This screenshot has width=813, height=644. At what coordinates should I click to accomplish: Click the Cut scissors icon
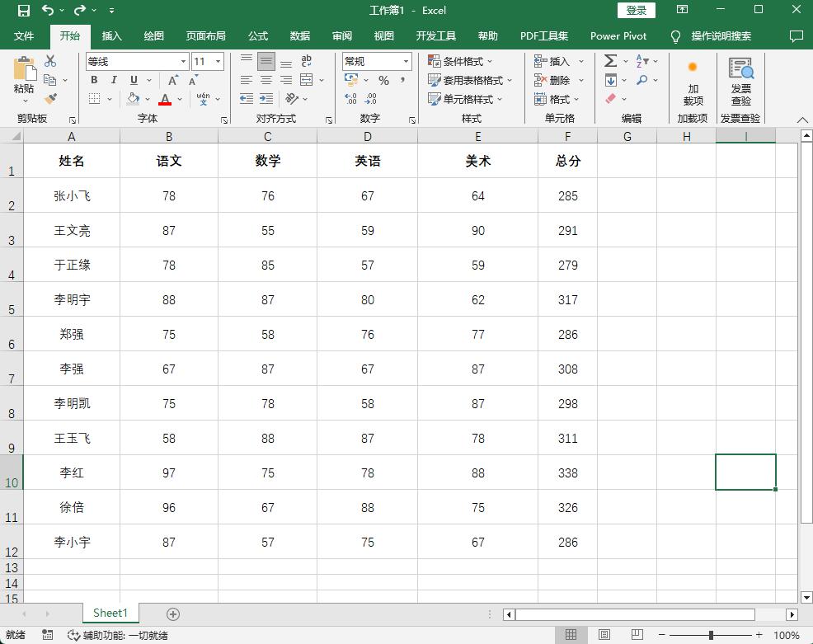(x=50, y=61)
